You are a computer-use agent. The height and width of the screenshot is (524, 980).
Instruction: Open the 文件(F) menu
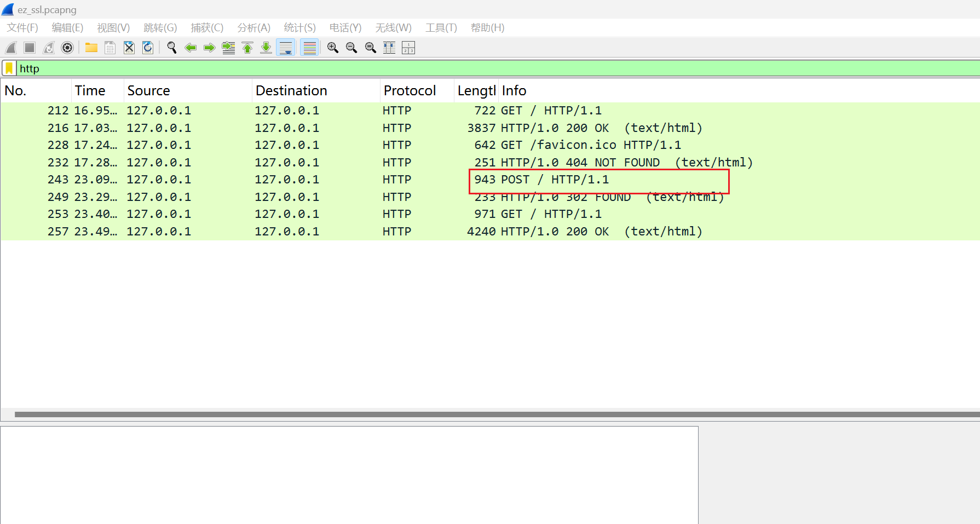click(22, 28)
